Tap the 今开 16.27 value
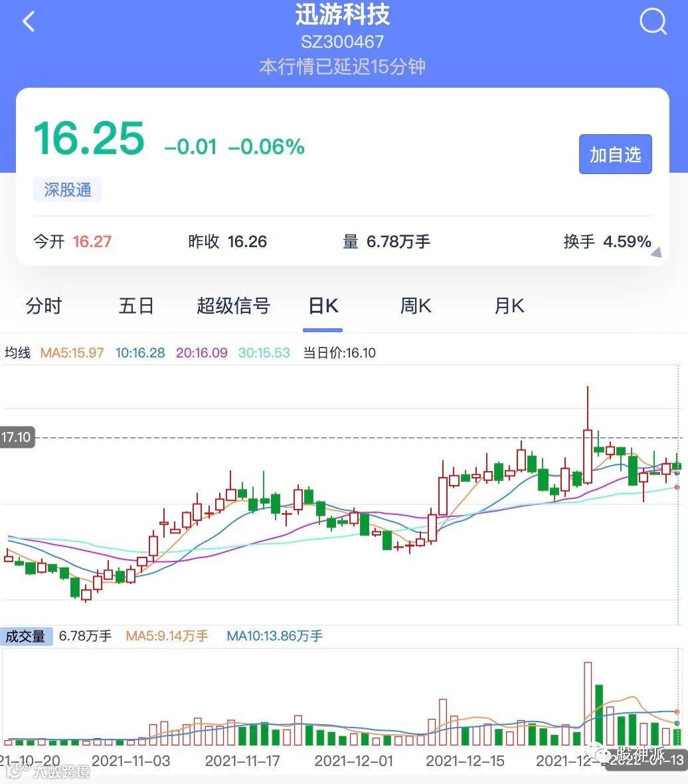The height and width of the screenshot is (784, 688). (72, 241)
